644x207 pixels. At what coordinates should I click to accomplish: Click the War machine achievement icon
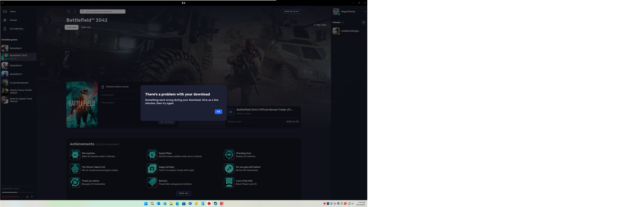coord(75,155)
